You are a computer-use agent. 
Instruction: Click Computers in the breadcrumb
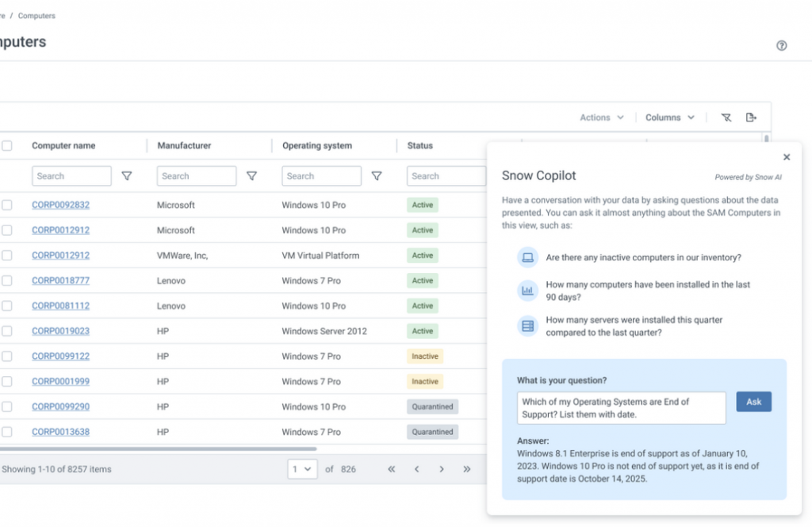pyautogui.click(x=36, y=15)
